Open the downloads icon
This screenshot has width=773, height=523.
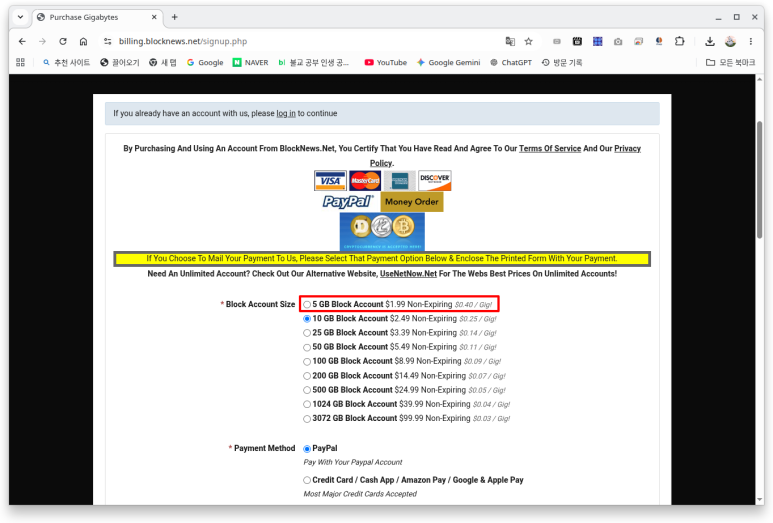point(709,41)
